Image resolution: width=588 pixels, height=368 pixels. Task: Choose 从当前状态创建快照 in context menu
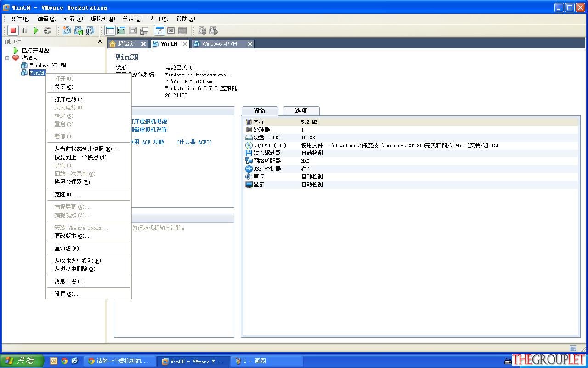pyautogui.click(x=89, y=149)
